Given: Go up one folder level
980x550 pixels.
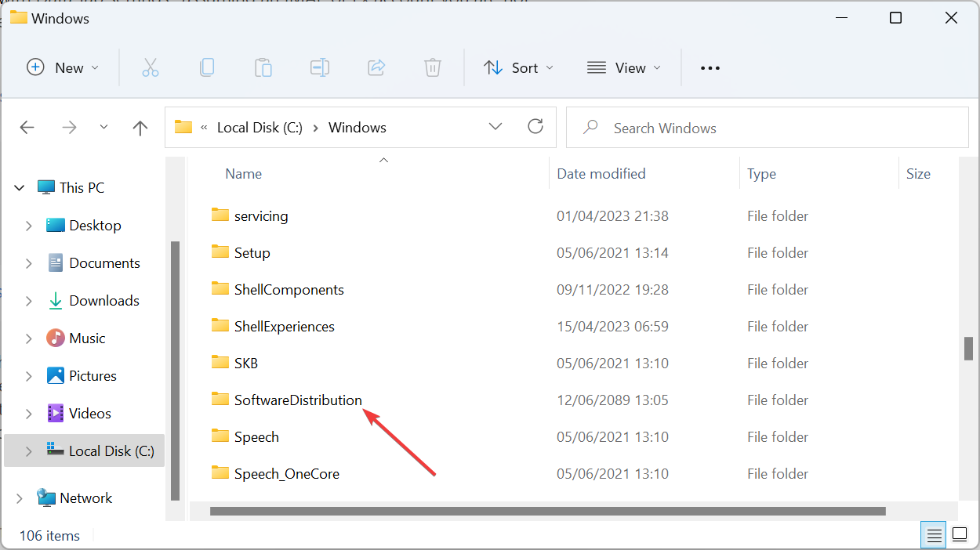Looking at the screenshot, I should tap(140, 128).
